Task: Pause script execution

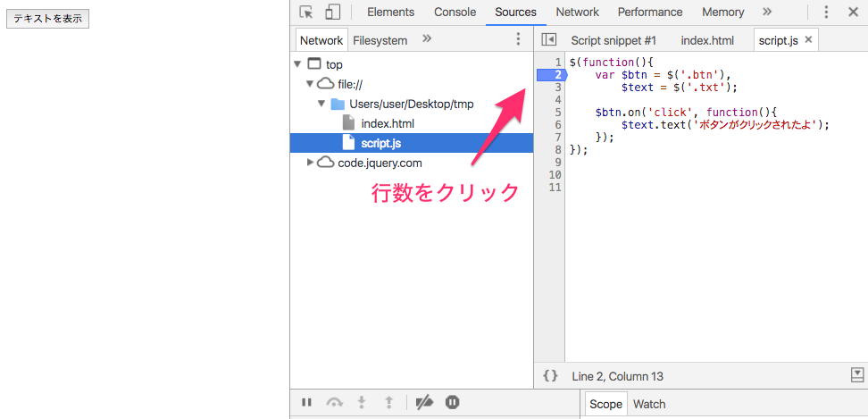Action: (306, 402)
